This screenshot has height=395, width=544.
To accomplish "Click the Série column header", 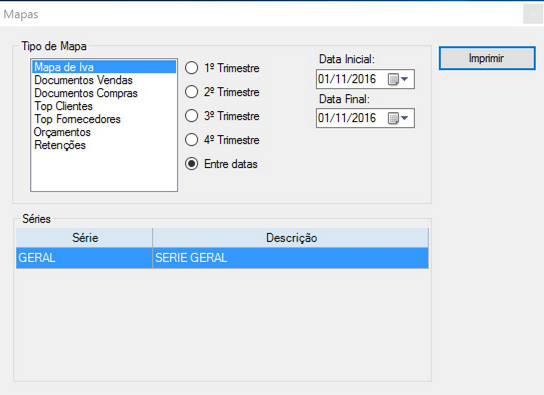I will pos(84,238).
